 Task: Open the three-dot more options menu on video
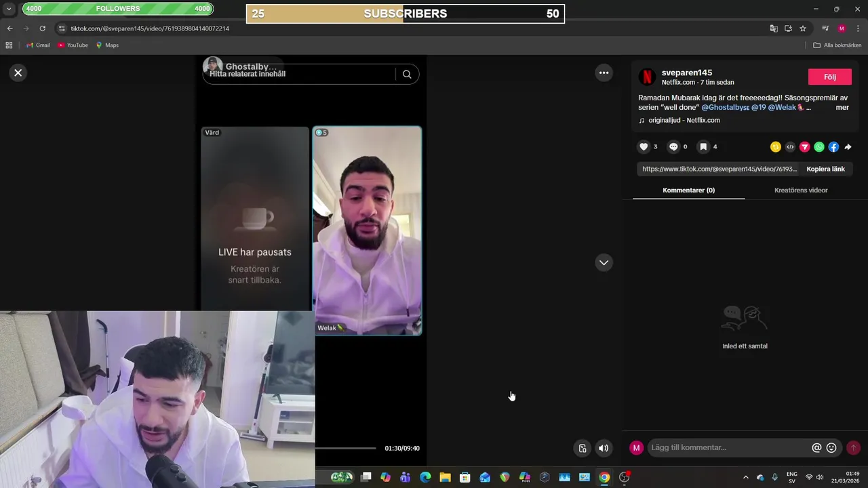pos(604,73)
